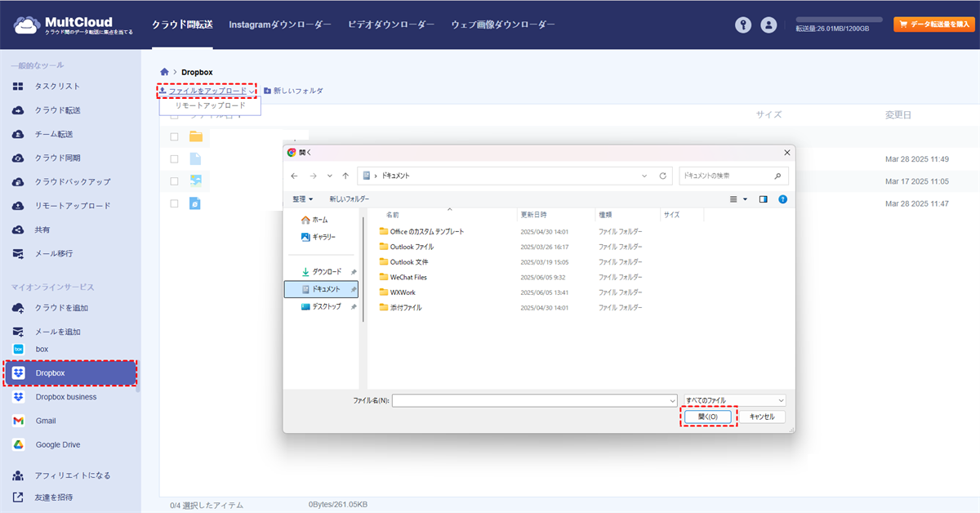Image resolution: width=980 pixels, height=513 pixels.
Task: Click the 開く(O) button
Action: click(x=707, y=417)
